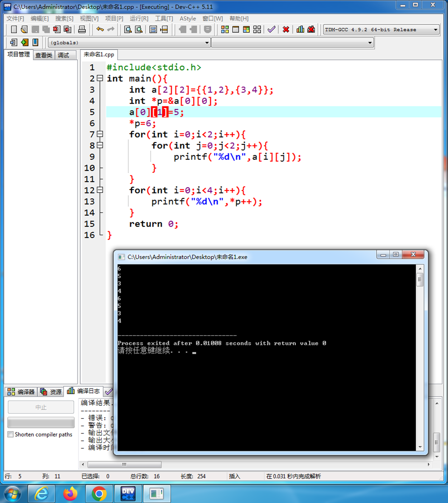
Task: Collapse the for-loop fold at line 12
Action: [x=100, y=190]
